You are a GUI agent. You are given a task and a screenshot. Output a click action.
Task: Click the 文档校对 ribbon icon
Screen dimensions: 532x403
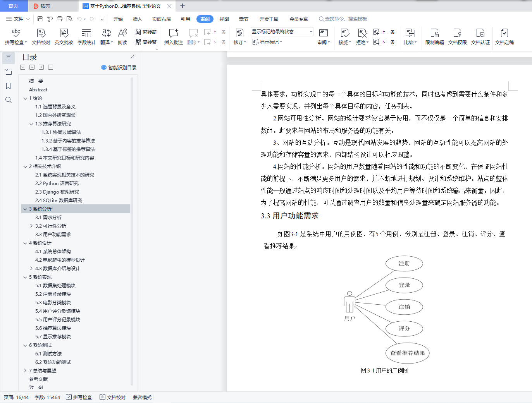point(41,37)
